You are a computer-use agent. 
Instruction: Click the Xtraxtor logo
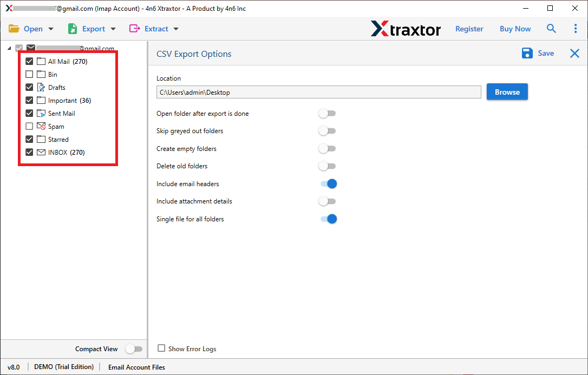point(406,28)
